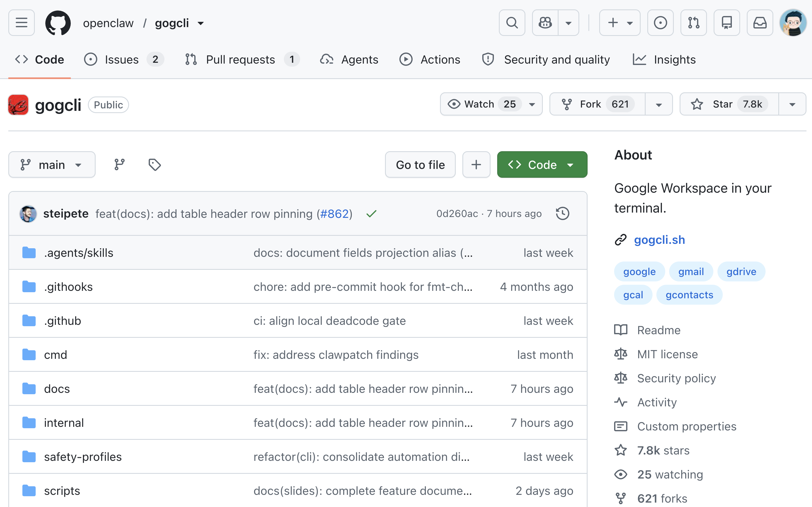The height and width of the screenshot is (507, 812).
Task: Expand the Copilot dropdown arrow
Action: [569, 23]
